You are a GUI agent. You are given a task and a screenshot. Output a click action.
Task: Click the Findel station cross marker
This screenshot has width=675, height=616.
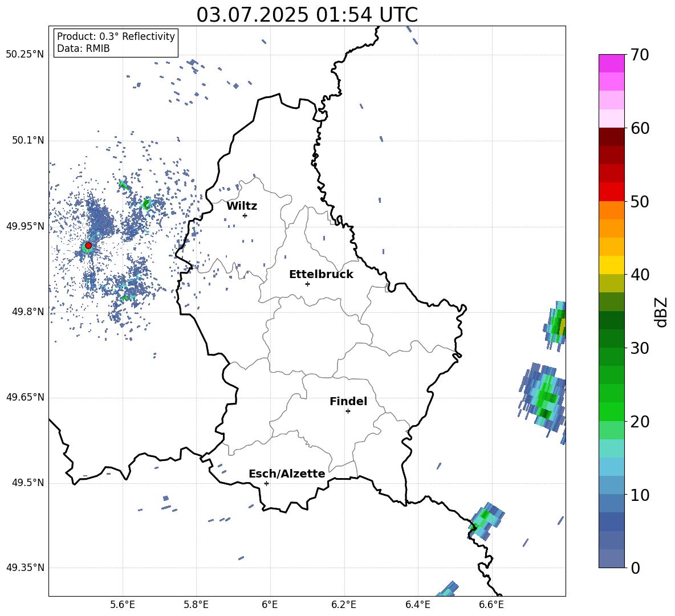pyautogui.click(x=348, y=411)
